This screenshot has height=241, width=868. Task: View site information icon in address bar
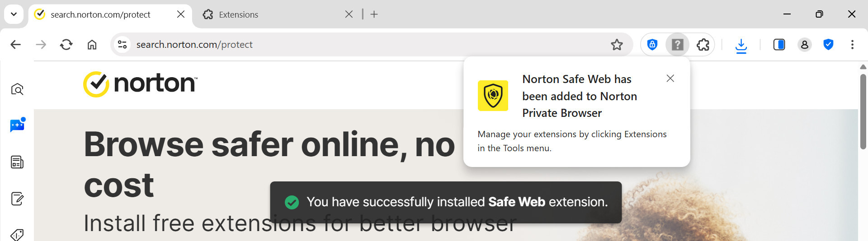pyautogui.click(x=122, y=45)
